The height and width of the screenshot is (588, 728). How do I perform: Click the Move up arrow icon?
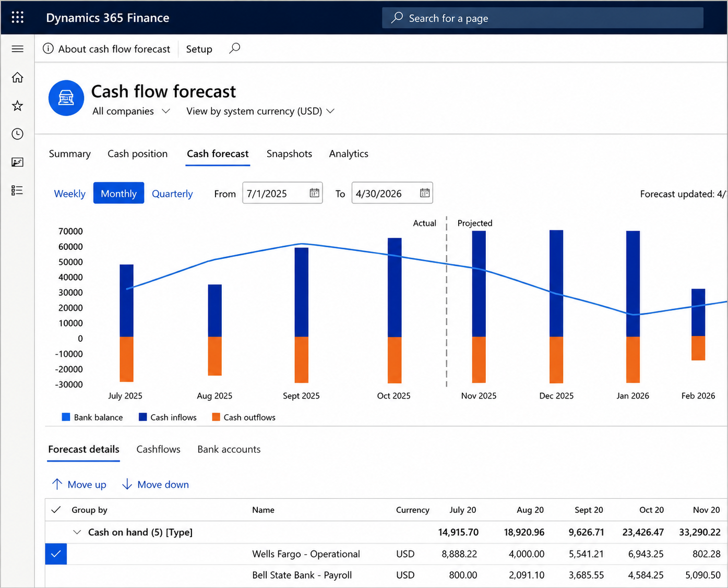(x=57, y=484)
